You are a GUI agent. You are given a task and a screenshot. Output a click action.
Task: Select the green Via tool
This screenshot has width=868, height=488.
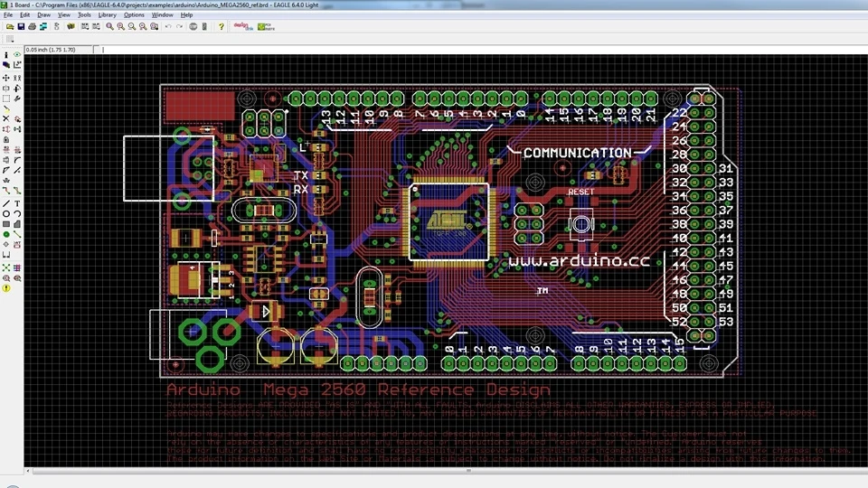click(6, 234)
